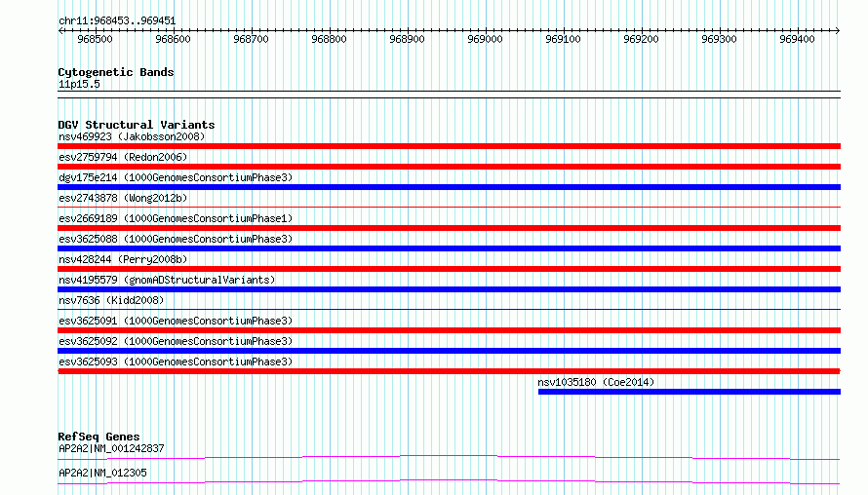Open nsv4195579 (gnomADStructuralVariants) label
Viewport: 868px width, 495px height.
click(x=167, y=280)
